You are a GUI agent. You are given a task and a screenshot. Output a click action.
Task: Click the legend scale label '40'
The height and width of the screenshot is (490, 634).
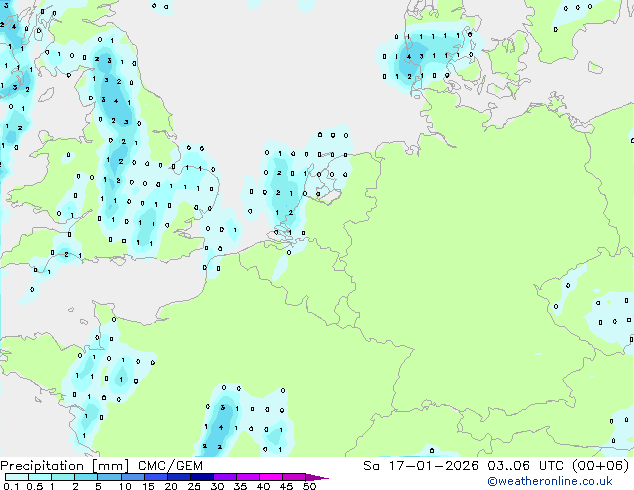[263, 486]
